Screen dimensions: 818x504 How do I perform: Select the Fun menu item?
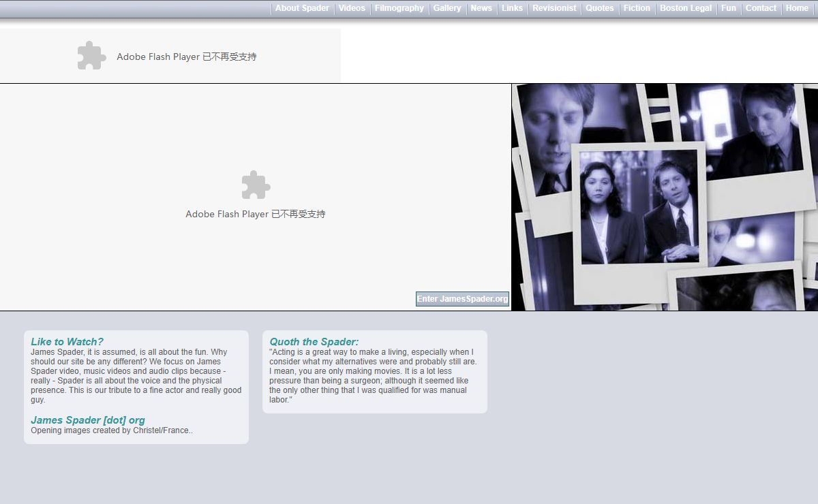point(729,8)
